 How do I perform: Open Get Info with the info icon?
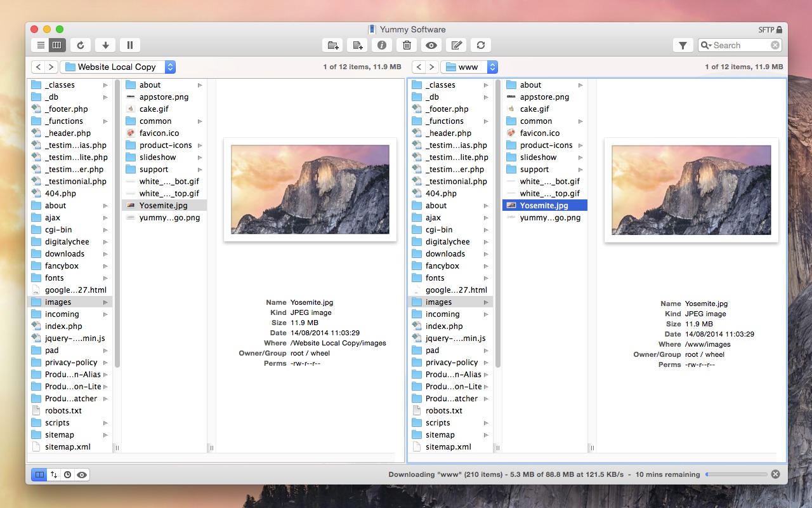click(382, 45)
